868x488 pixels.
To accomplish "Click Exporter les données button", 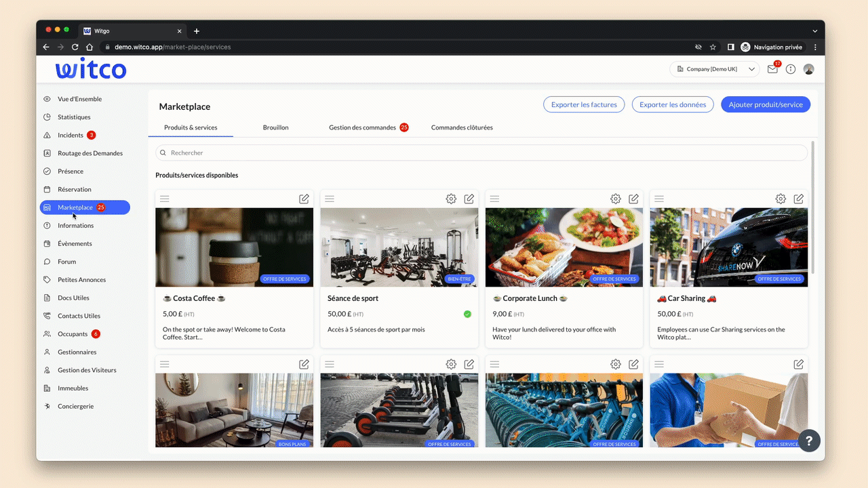I will point(673,104).
